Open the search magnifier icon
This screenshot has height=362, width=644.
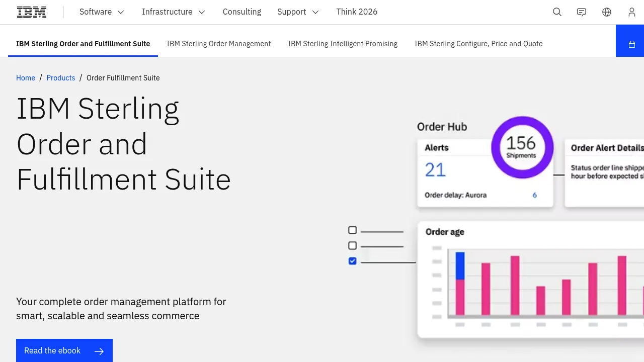point(557,12)
